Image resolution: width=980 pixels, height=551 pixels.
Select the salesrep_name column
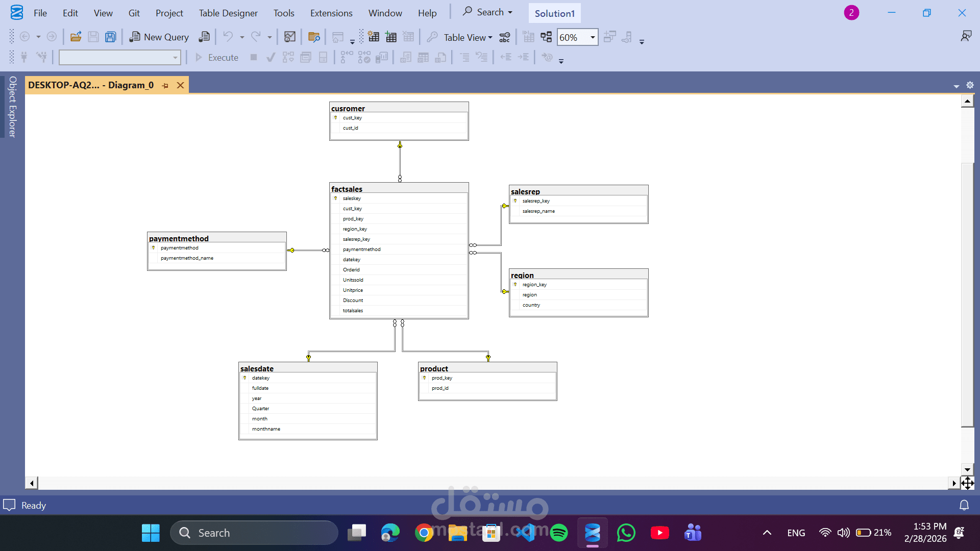tap(579, 211)
